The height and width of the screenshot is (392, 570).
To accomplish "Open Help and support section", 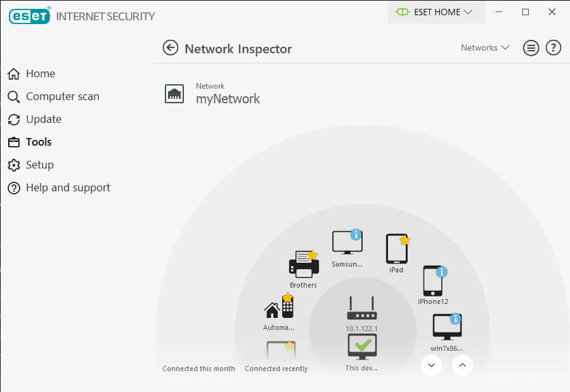I will coord(59,187).
